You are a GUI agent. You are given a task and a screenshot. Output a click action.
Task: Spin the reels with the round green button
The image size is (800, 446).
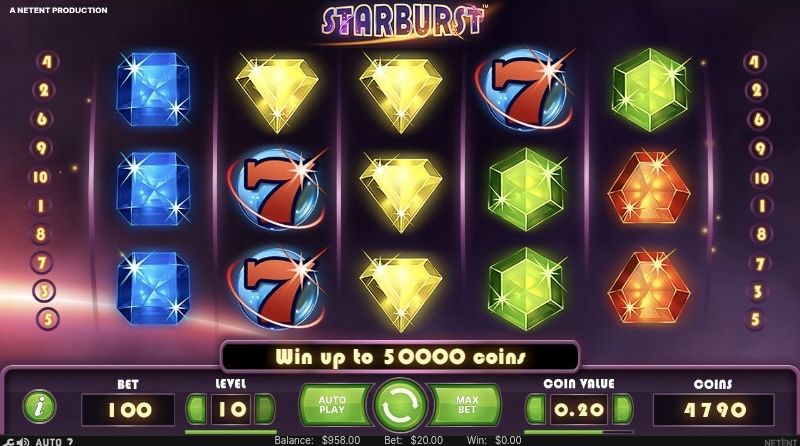pos(400,405)
